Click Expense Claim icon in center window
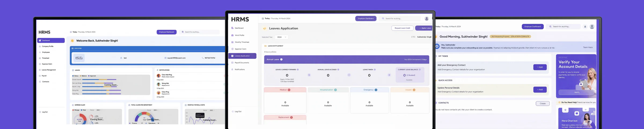644x129 pixels. point(232,49)
